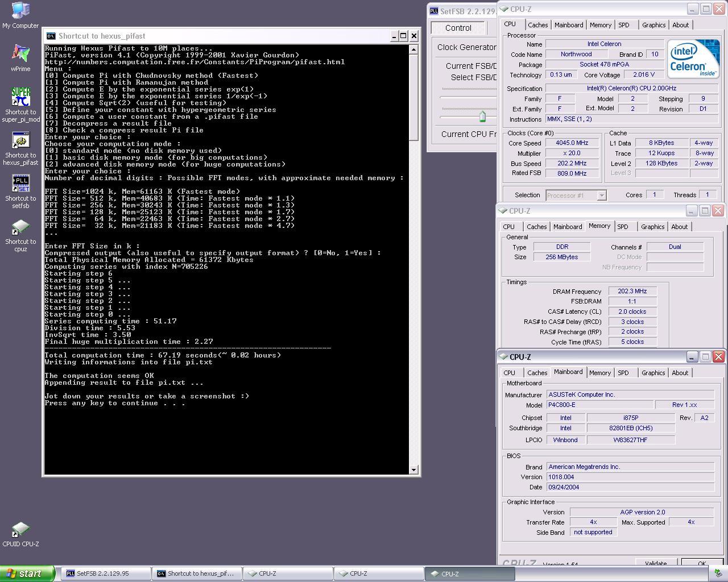The image size is (728, 582).
Task: Switch to hexus_pifast in the taskbar
Action: (197, 573)
